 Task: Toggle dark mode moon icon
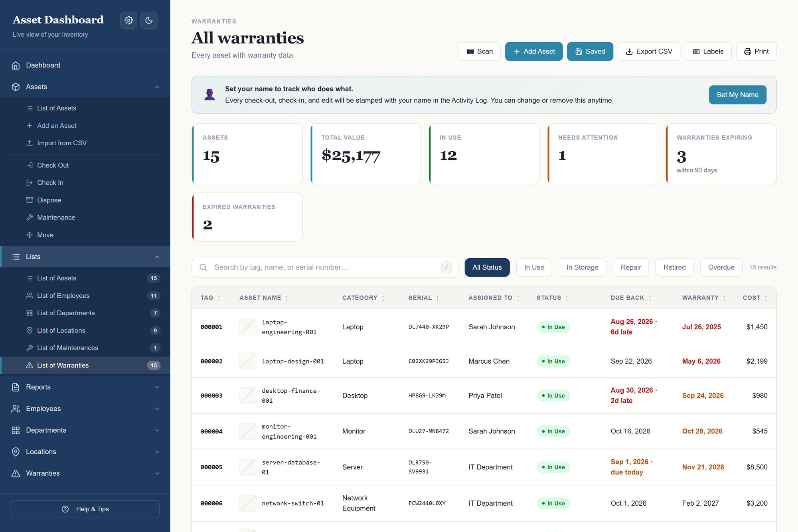pyautogui.click(x=149, y=20)
